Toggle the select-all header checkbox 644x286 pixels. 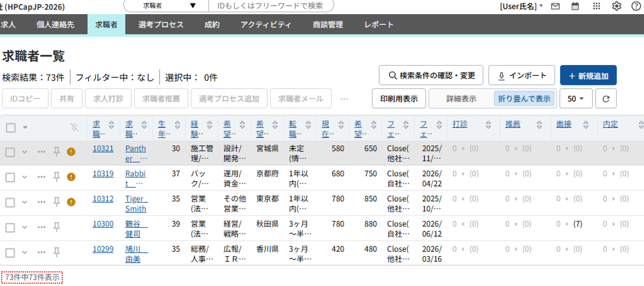(10, 127)
